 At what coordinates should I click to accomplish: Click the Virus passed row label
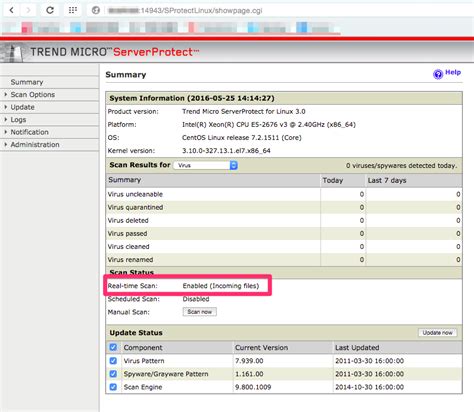[127, 233]
